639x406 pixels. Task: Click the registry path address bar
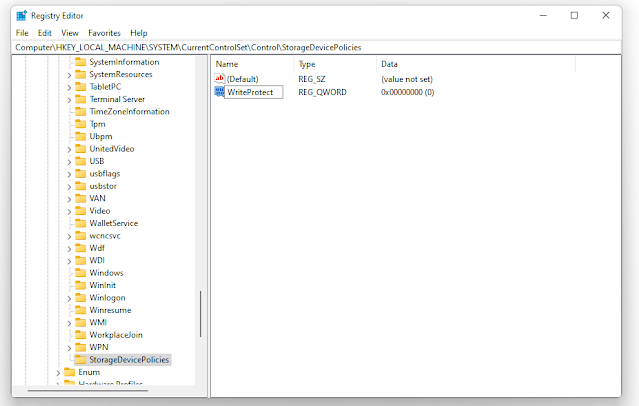[x=316, y=47]
